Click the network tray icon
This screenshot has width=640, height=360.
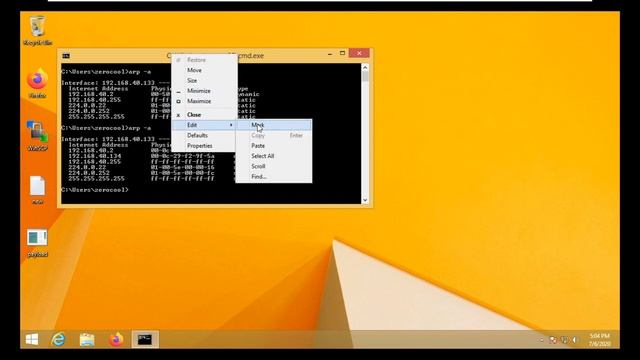(x=564, y=340)
